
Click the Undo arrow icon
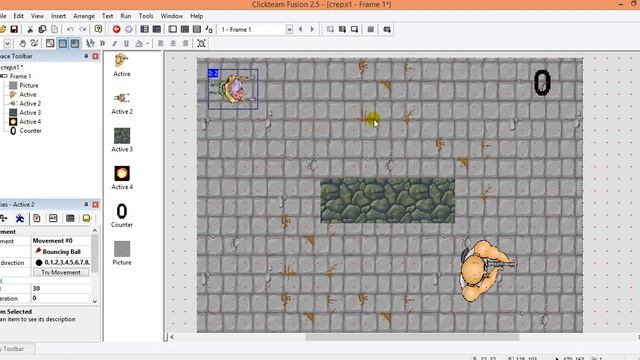click(70, 29)
